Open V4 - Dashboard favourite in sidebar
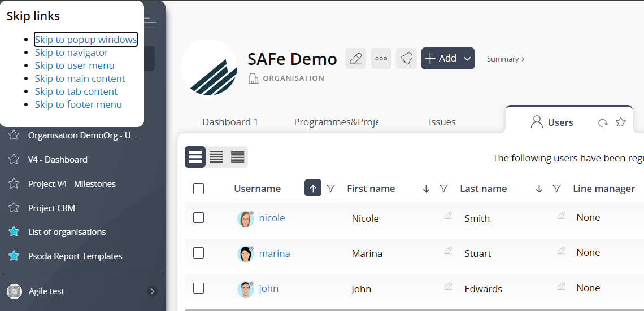 (x=58, y=159)
